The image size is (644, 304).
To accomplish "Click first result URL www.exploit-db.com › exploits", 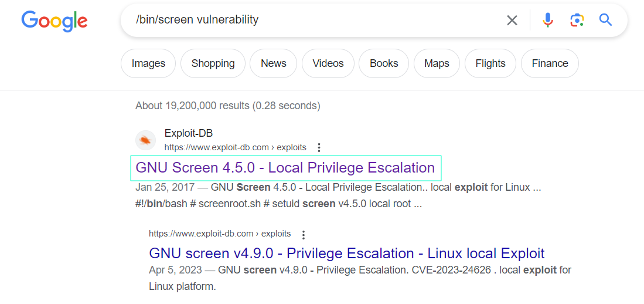I will click(236, 147).
